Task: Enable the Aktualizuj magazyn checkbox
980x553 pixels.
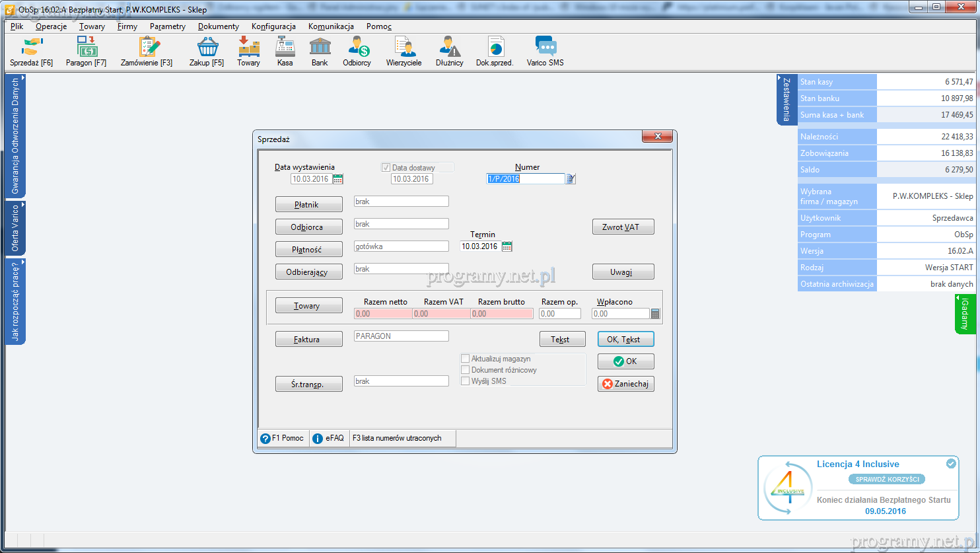Action: 466,359
